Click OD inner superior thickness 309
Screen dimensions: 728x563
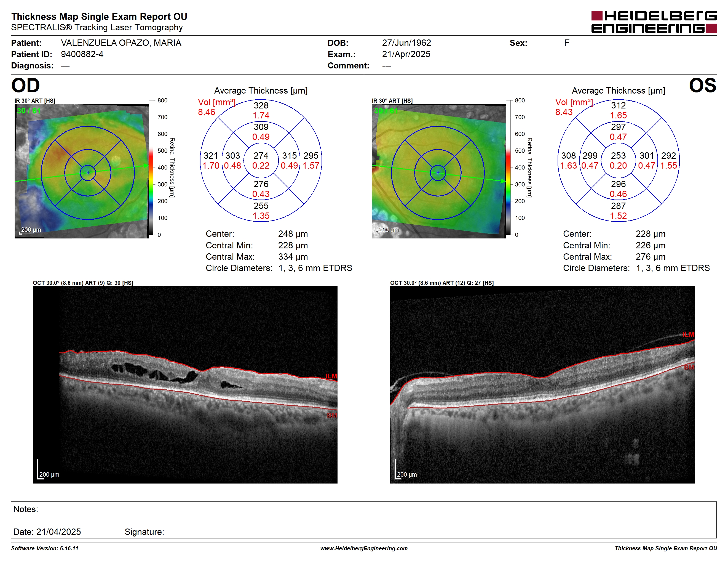[x=261, y=127]
